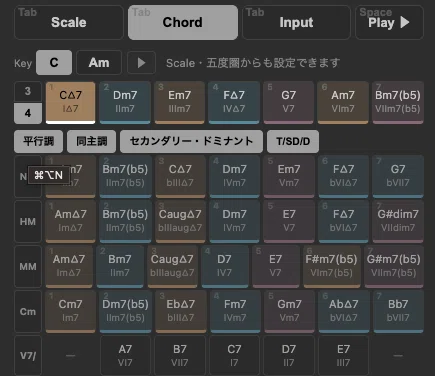This screenshot has height=376, width=435.
Task: Click the MM row label button
Action: pyautogui.click(x=28, y=266)
